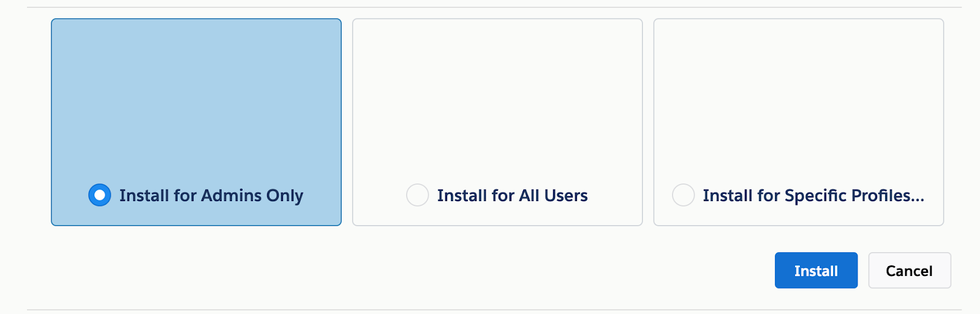Click blank space above Install for Specific Profiles

798,92
